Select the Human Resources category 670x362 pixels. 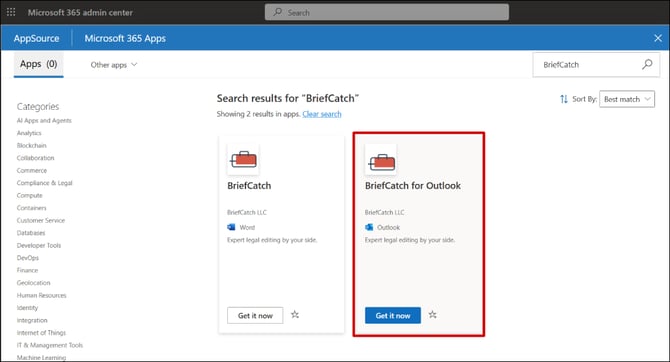pos(41,295)
